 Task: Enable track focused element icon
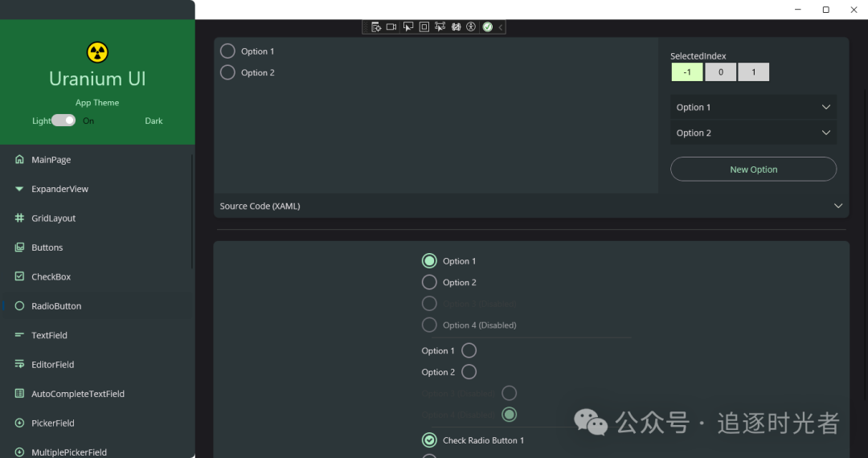[440, 27]
